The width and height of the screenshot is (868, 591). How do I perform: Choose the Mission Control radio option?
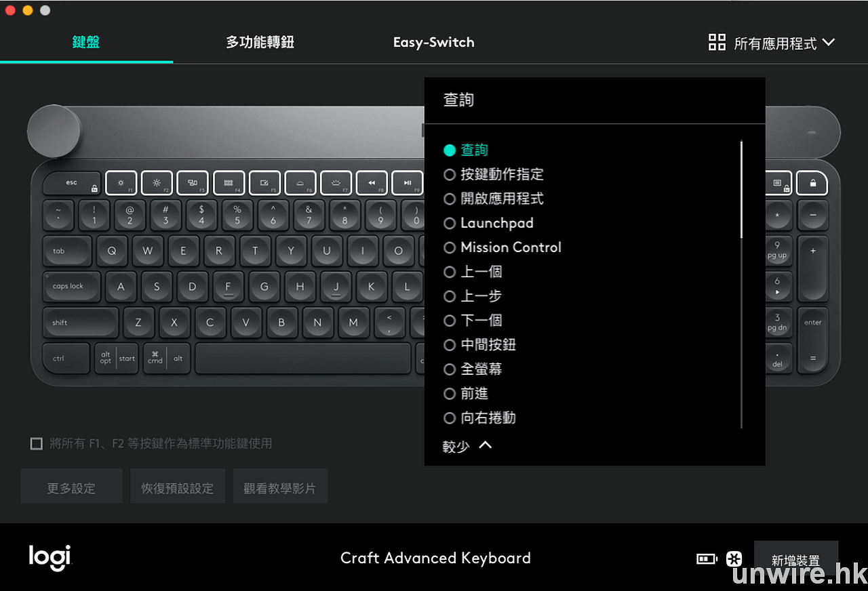point(449,248)
